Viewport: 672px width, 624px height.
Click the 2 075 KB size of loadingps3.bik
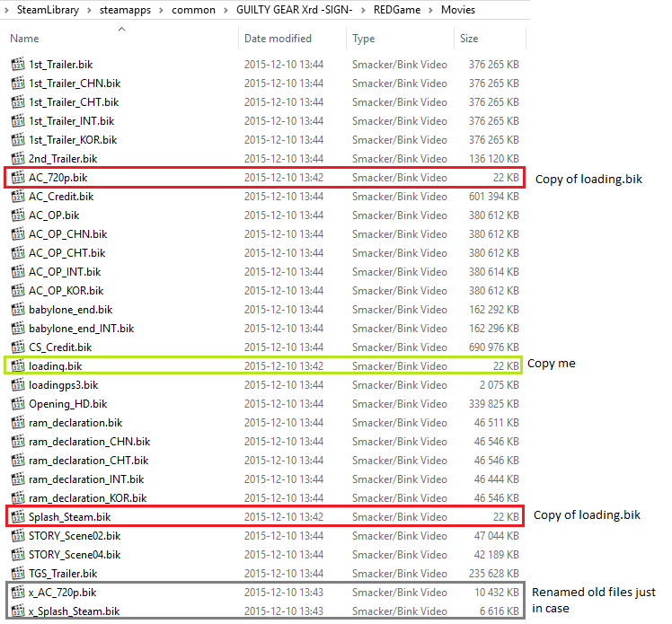(500, 385)
